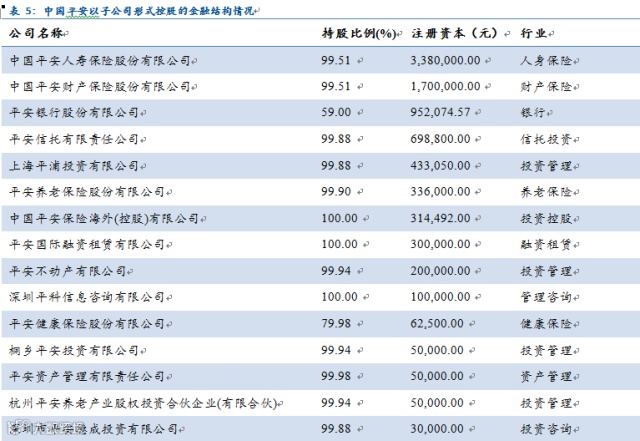The image size is (640, 441).
Task: Click registered capital 433,050.00
Action: click(440, 165)
